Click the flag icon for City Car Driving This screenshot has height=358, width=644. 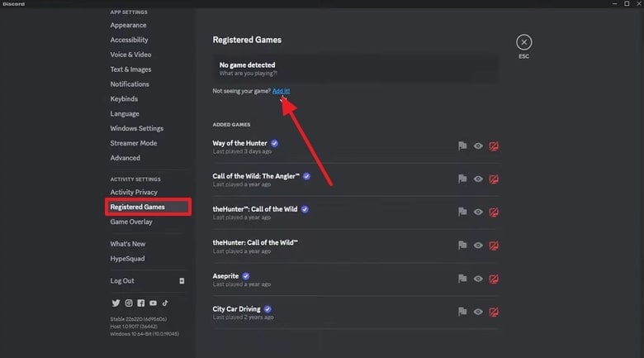point(462,312)
